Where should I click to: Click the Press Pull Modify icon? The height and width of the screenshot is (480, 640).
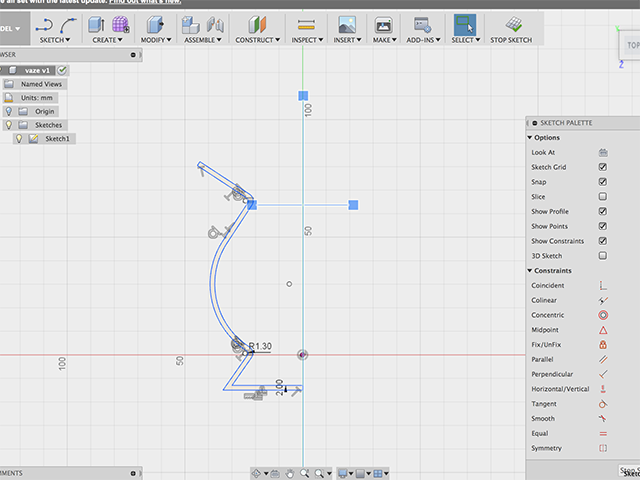click(x=155, y=24)
